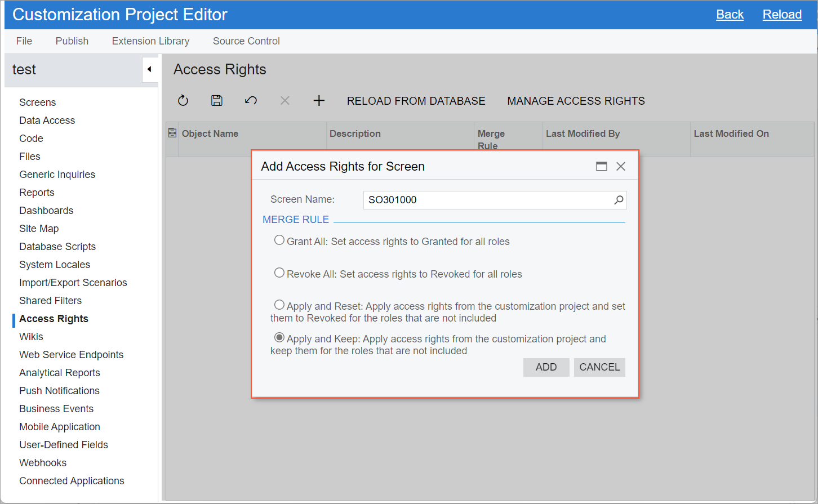Open User-Defined Fields in navigation pane
Image resolution: width=818 pixels, height=504 pixels.
pos(64,445)
